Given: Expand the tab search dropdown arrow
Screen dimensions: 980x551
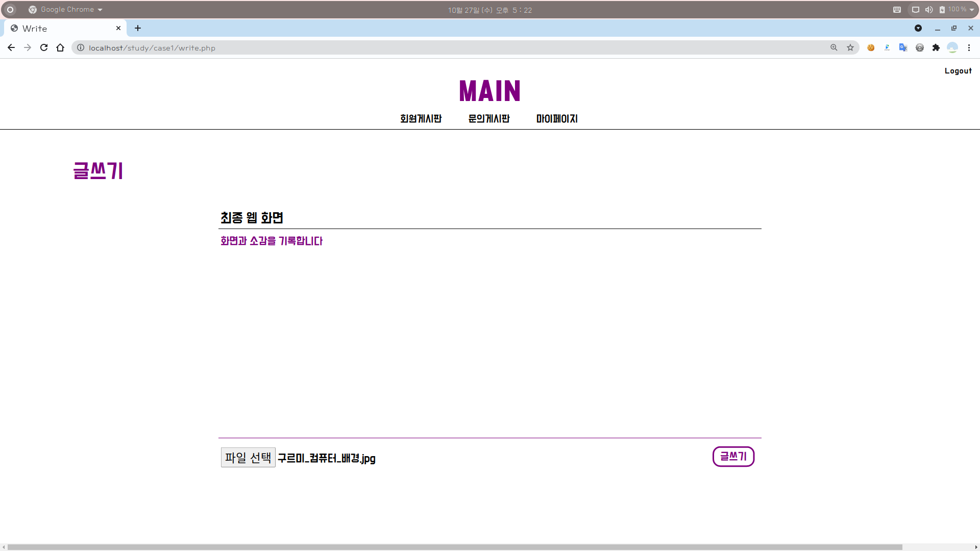Looking at the screenshot, I should coord(918,28).
